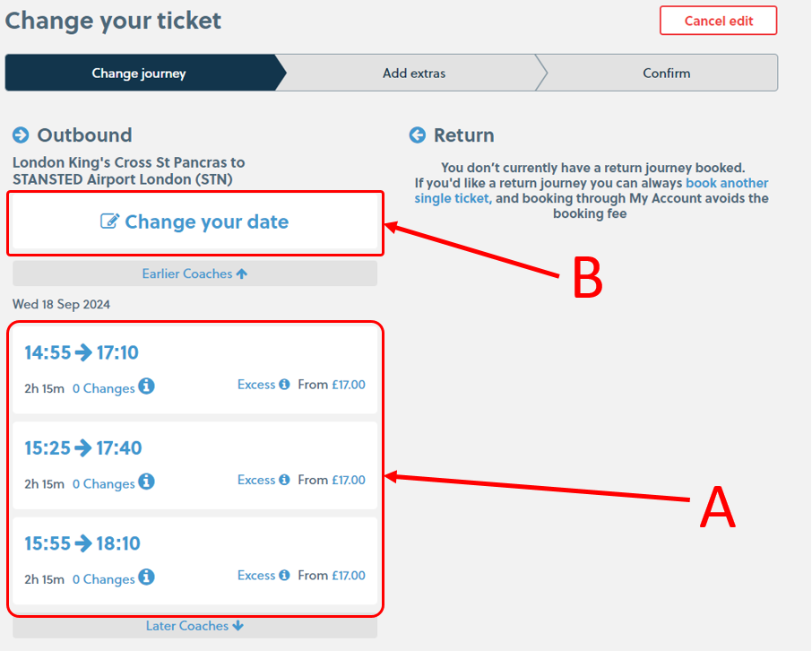Click the info icon next to Excess on 15:55 coach
This screenshot has height=651, width=812.
[286, 577]
